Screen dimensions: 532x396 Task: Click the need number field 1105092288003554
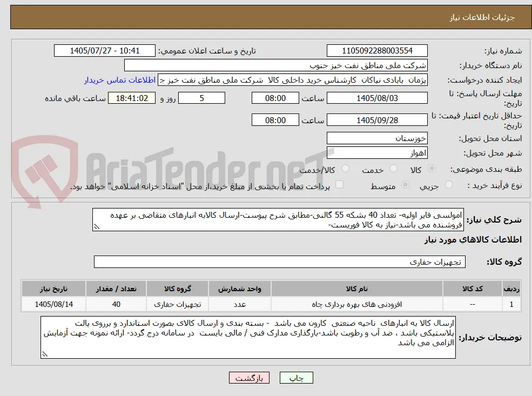click(377, 51)
